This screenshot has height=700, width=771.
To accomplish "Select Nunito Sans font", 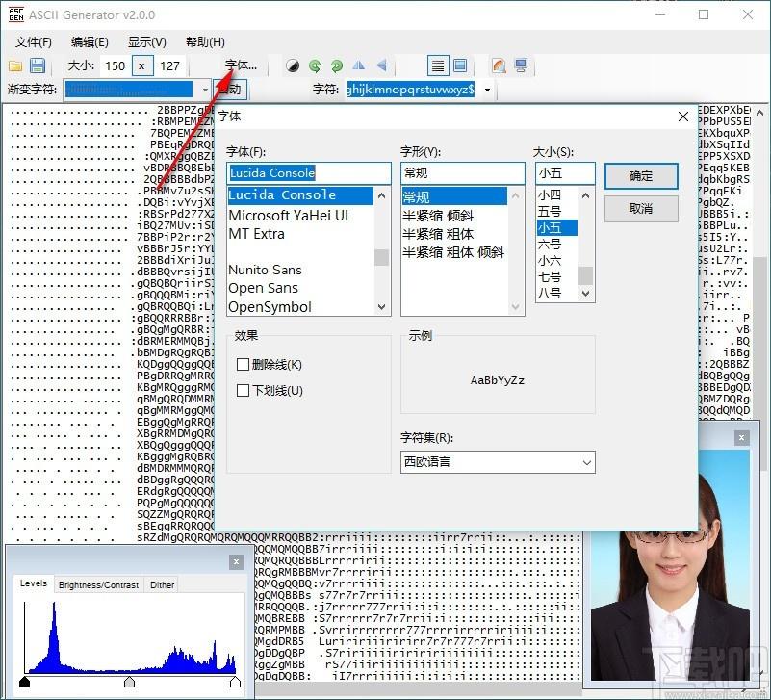I will click(265, 270).
